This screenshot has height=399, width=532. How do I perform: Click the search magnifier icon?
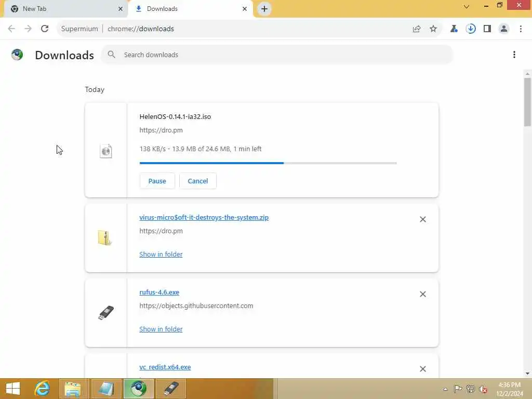[111, 54]
